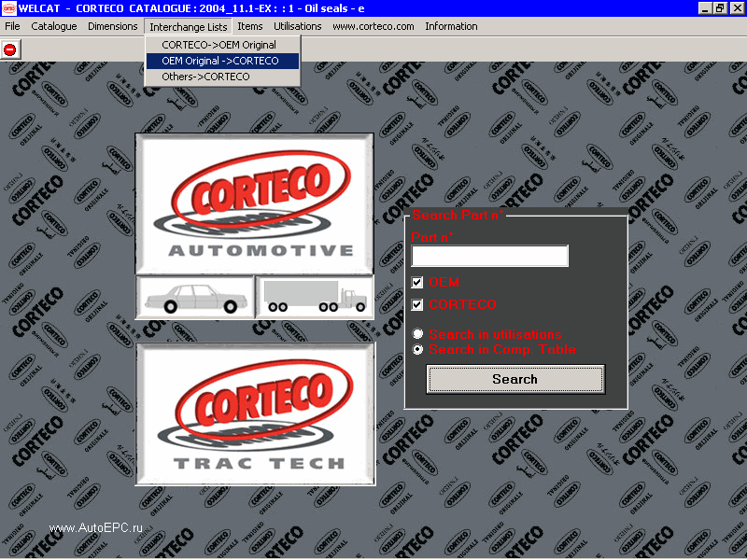The image size is (747, 560).
Task: Open the Items menu
Action: pos(249,26)
